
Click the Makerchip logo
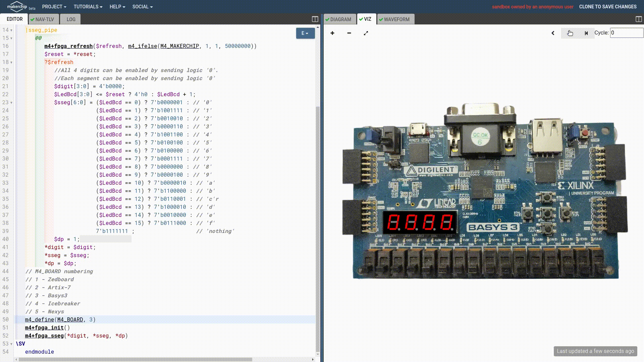coord(17,6)
